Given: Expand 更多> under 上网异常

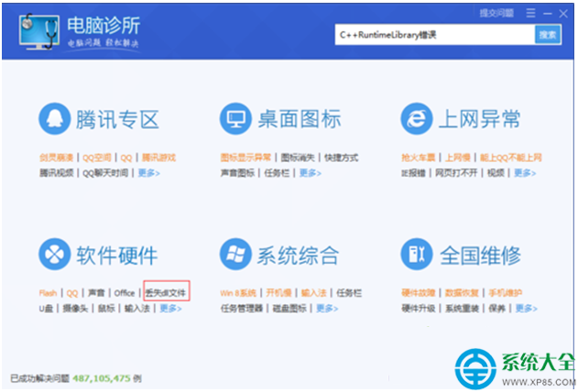Looking at the screenshot, I should (x=525, y=173).
